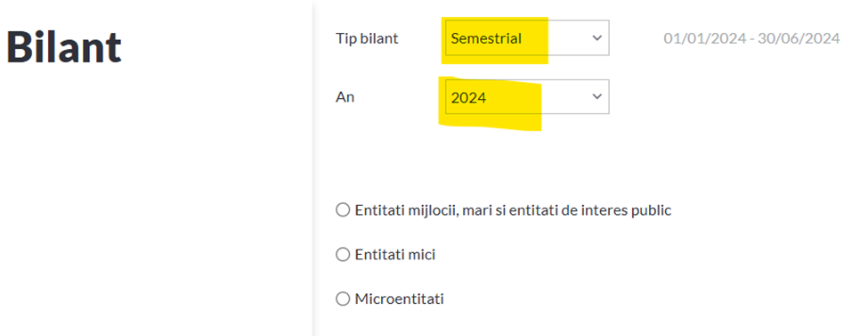Image resolution: width=868 pixels, height=336 pixels.
Task: Select the Entitati mijlocii, mari radio button
Action: tap(343, 210)
